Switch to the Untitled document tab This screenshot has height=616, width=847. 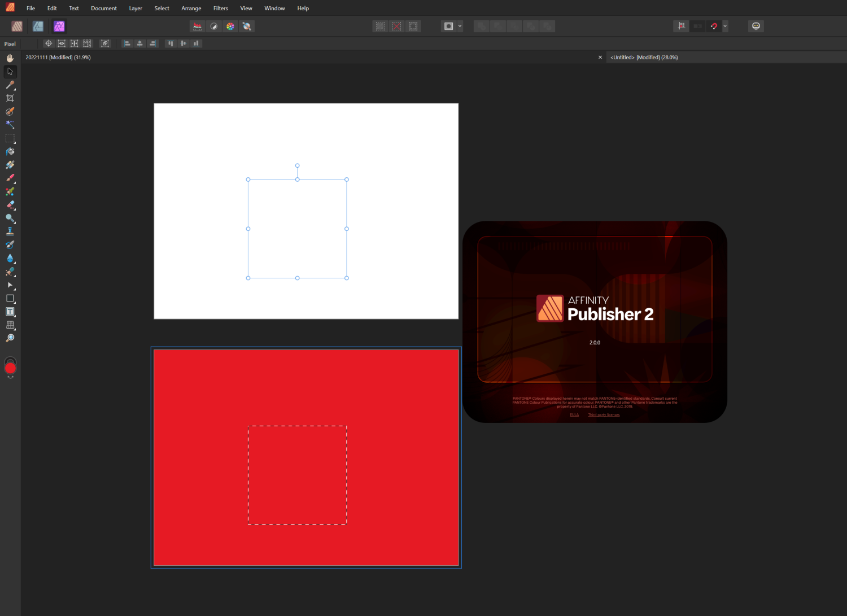644,57
